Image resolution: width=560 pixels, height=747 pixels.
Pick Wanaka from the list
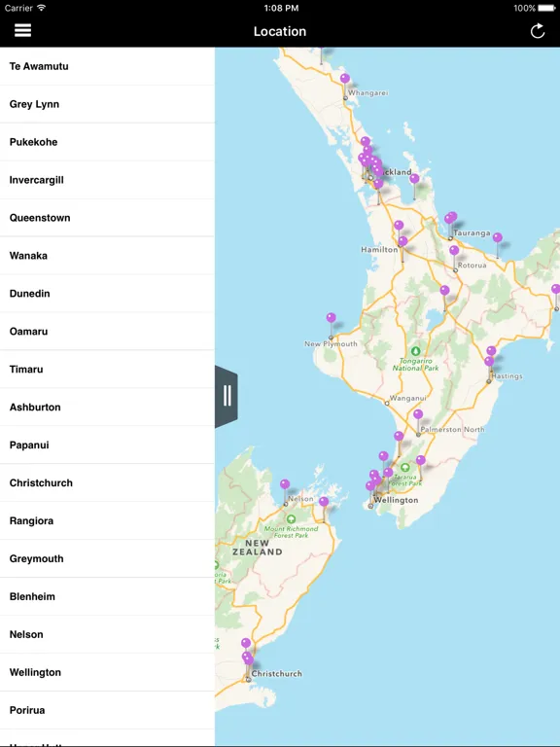pyautogui.click(x=107, y=256)
